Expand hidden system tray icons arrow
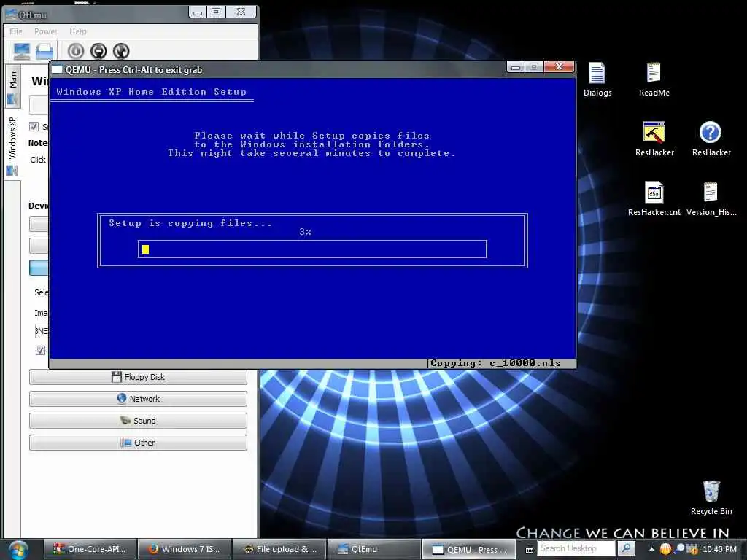Viewport: 747px width, 560px height. pyautogui.click(x=651, y=549)
